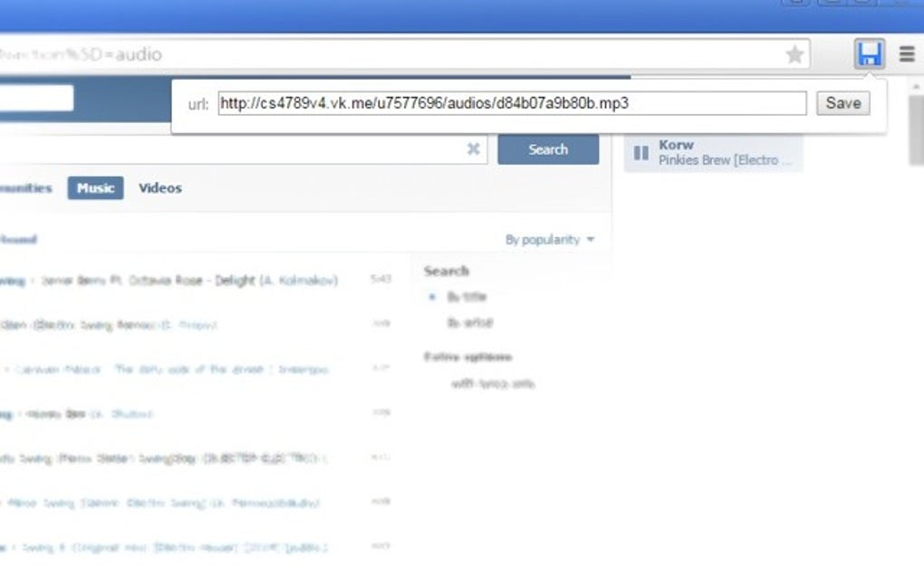Select the Music tab
This screenshot has height=578, width=924.
pyautogui.click(x=95, y=188)
